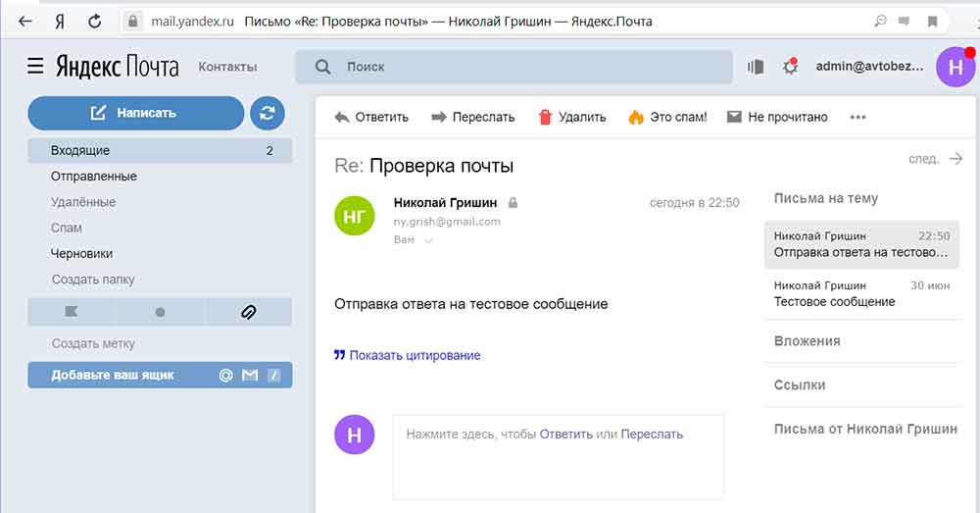The width and height of the screenshot is (980, 513).
Task: Click the browser address mail.yandex.ru
Action: pyautogui.click(x=192, y=22)
